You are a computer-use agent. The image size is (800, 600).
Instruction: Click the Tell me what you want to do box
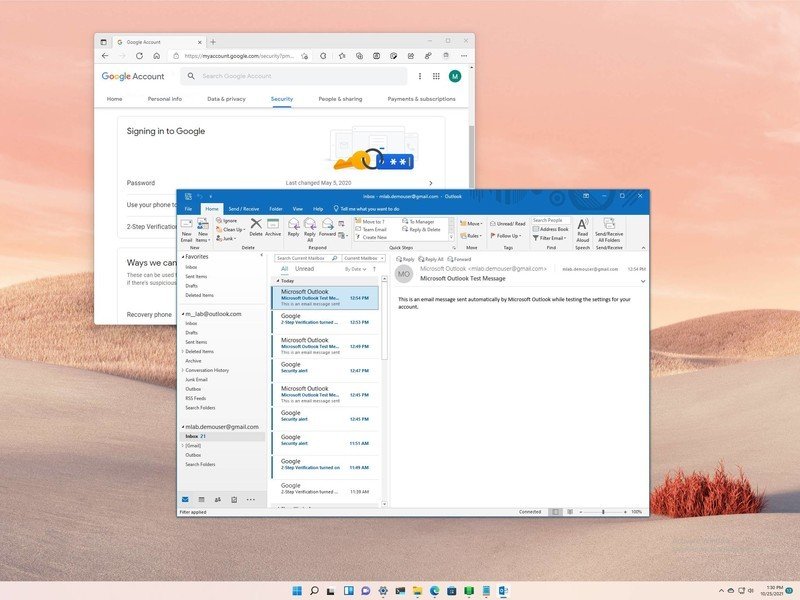366,209
